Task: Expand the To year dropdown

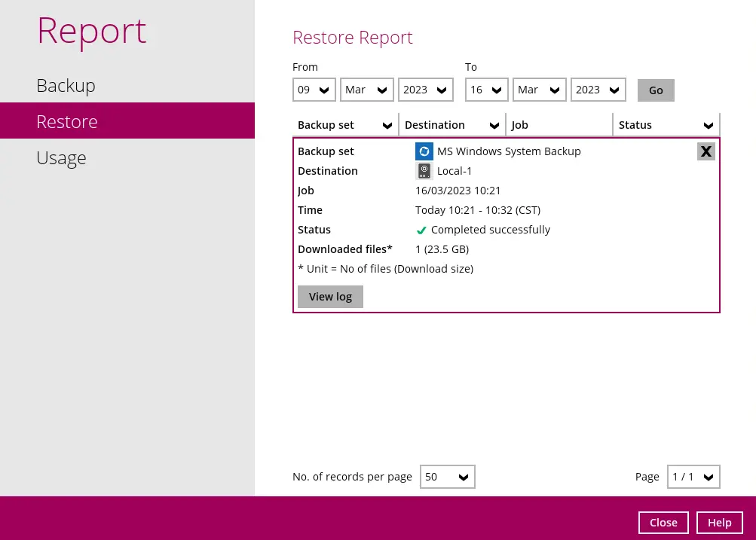Action: point(598,90)
